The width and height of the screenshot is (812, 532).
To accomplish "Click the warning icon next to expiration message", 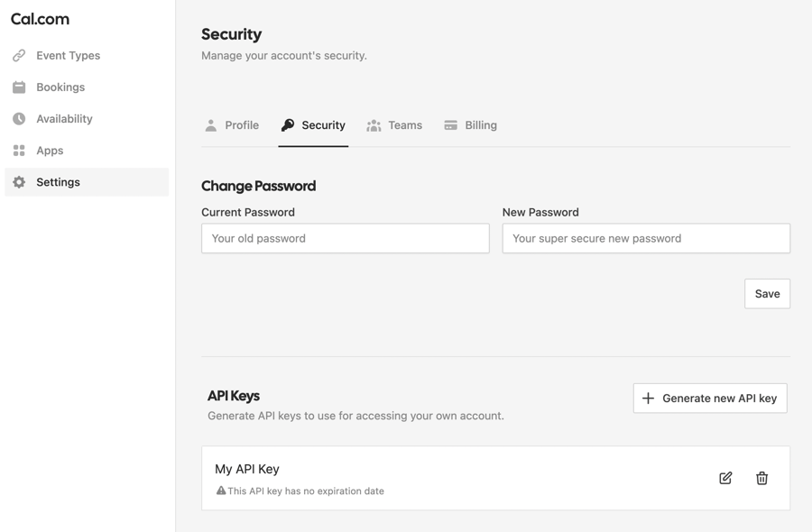I will coord(221,491).
